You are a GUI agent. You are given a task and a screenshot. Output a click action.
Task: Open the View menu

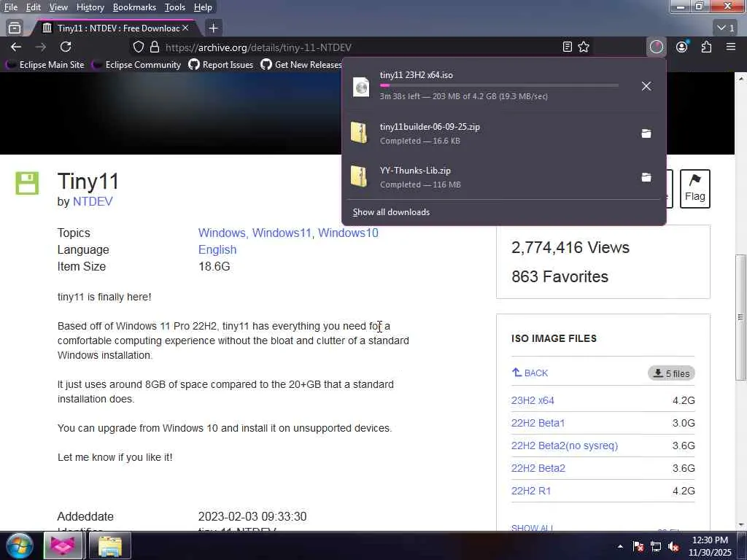pyautogui.click(x=58, y=7)
